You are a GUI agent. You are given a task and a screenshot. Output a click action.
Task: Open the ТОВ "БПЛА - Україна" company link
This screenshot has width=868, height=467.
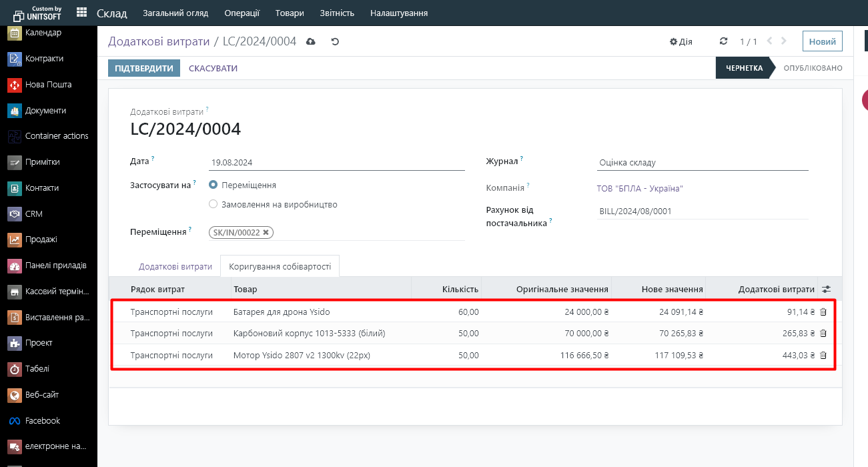[x=639, y=188]
